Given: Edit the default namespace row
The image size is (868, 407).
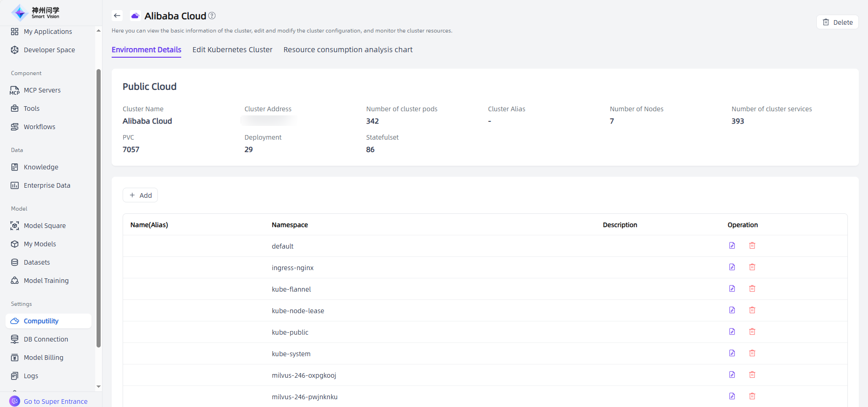Looking at the screenshot, I should pos(732,246).
